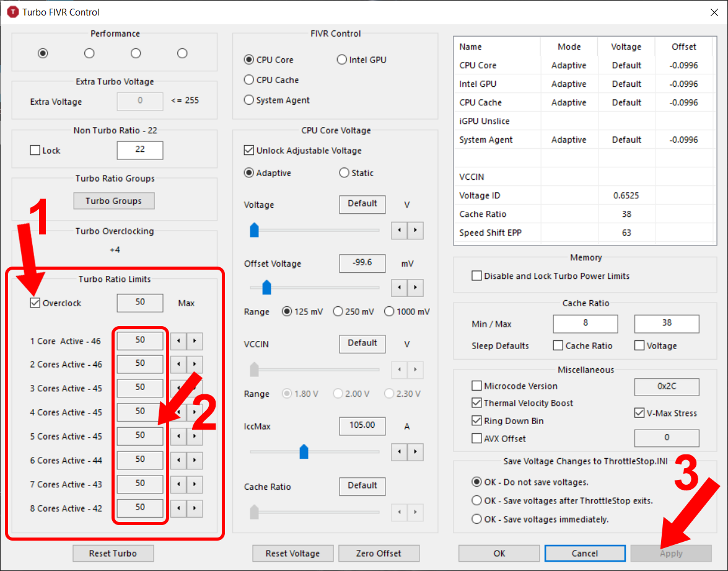Click AVX Offset value field
This screenshot has height=571, width=728.
666,438
